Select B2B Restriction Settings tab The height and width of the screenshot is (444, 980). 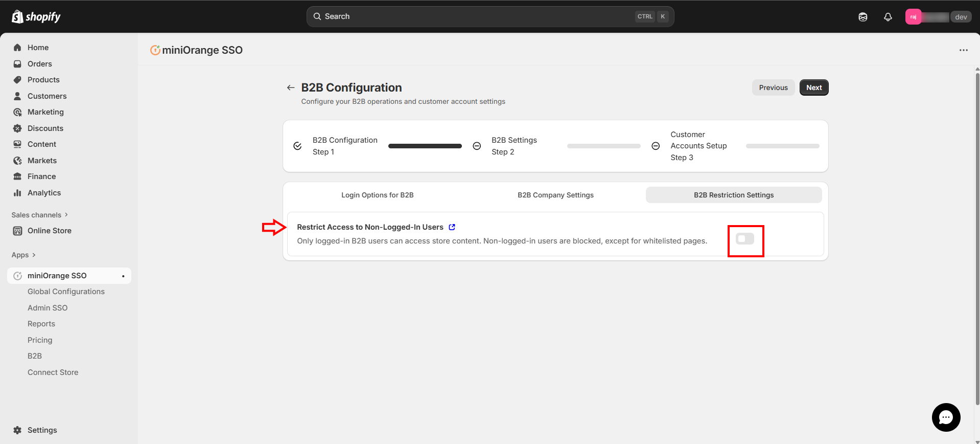[734, 195]
